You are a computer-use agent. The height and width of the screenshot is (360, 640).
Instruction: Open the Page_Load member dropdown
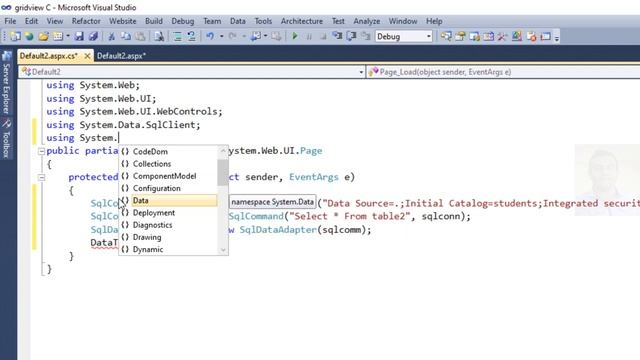pos(503,72)
